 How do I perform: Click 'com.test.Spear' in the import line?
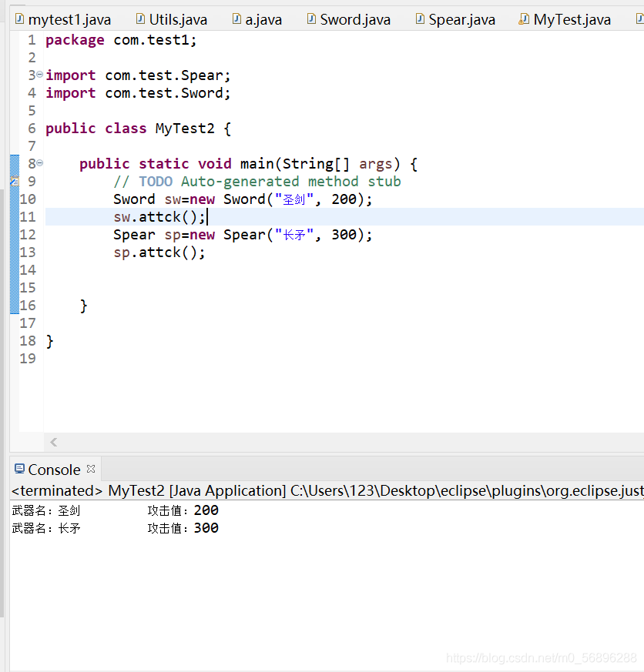tap(164, 75)
